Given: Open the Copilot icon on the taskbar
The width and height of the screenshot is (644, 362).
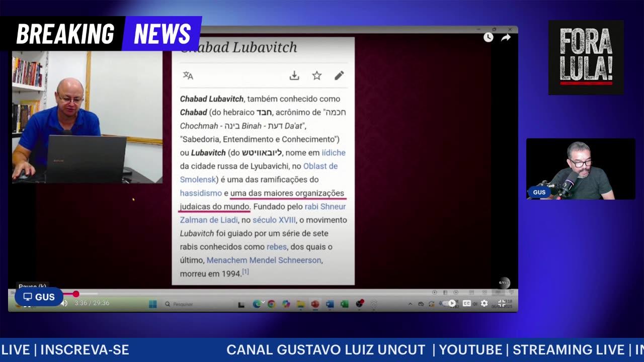Looking at the screenshot, I should 286,304.
